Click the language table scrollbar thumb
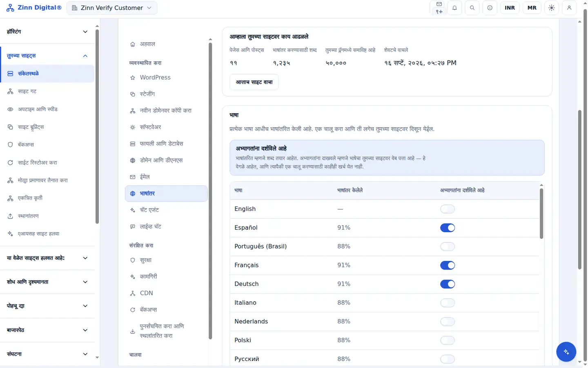This screenshot has height=368, width=588. 541,213
